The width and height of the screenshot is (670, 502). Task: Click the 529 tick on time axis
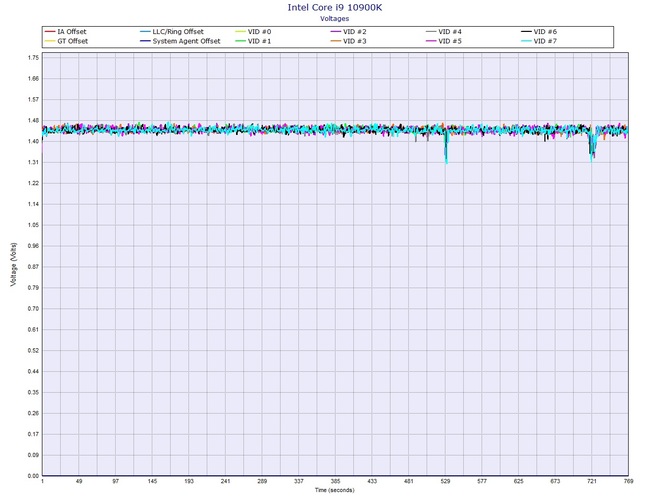coord(445,481)
